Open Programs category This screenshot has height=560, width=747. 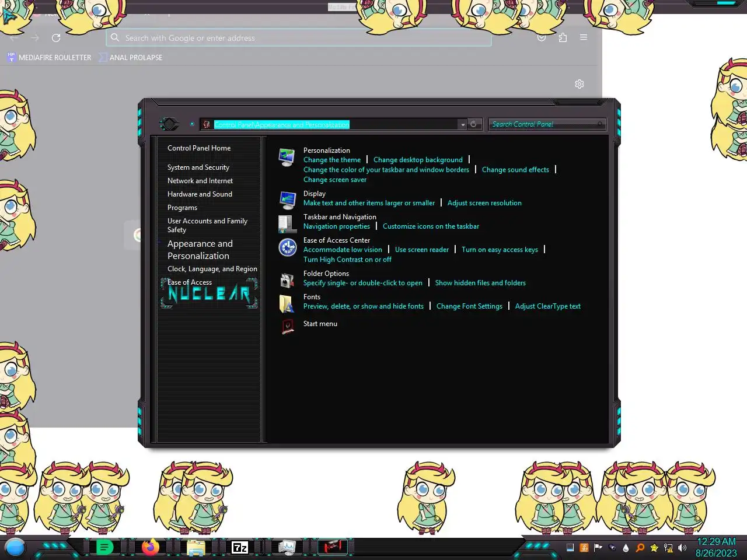182,208
